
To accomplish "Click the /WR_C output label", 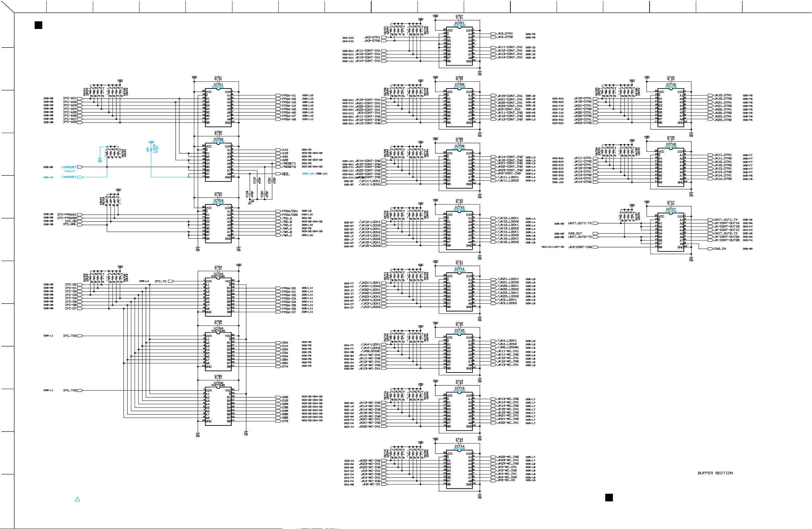I will (287, 235).
